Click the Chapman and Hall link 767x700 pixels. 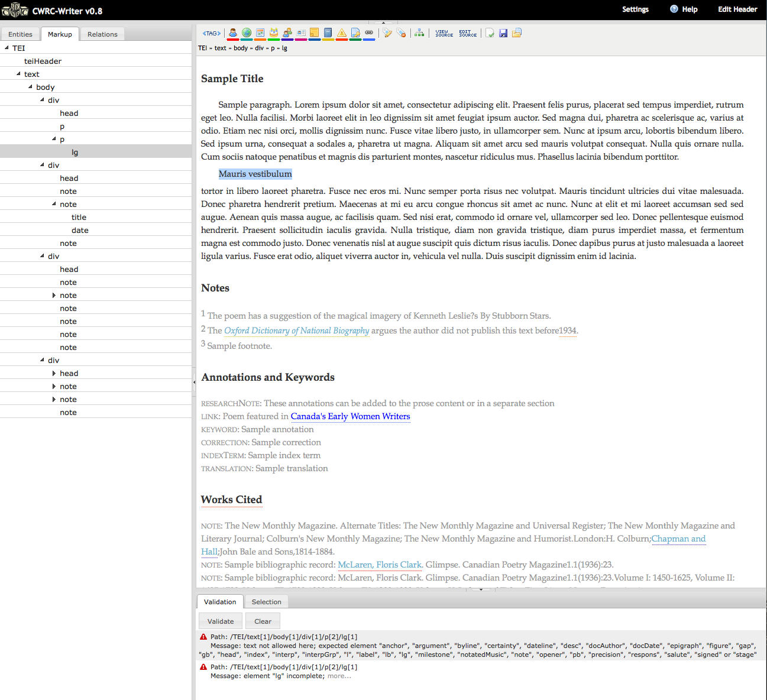pyautogui.click(x=678, y=539)
